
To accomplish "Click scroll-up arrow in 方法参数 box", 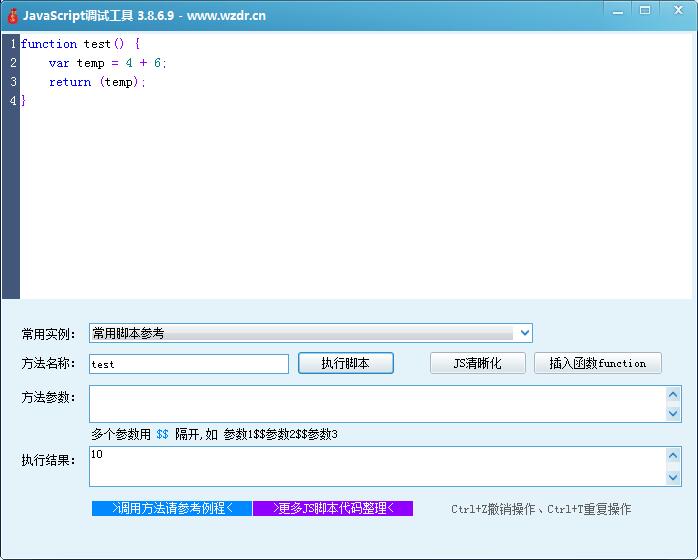I will (x=673, y=395).
